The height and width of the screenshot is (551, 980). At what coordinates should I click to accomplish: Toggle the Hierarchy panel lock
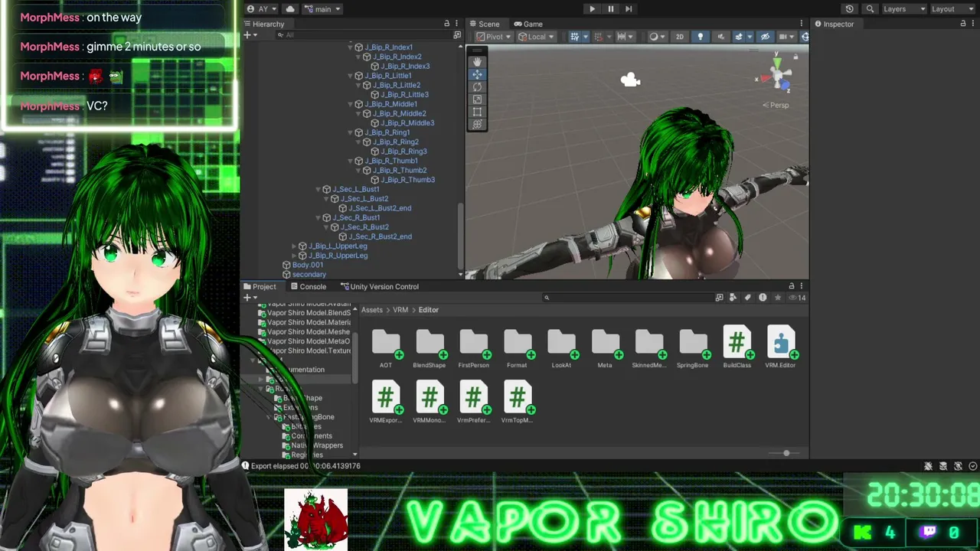[x=447, y=24]
